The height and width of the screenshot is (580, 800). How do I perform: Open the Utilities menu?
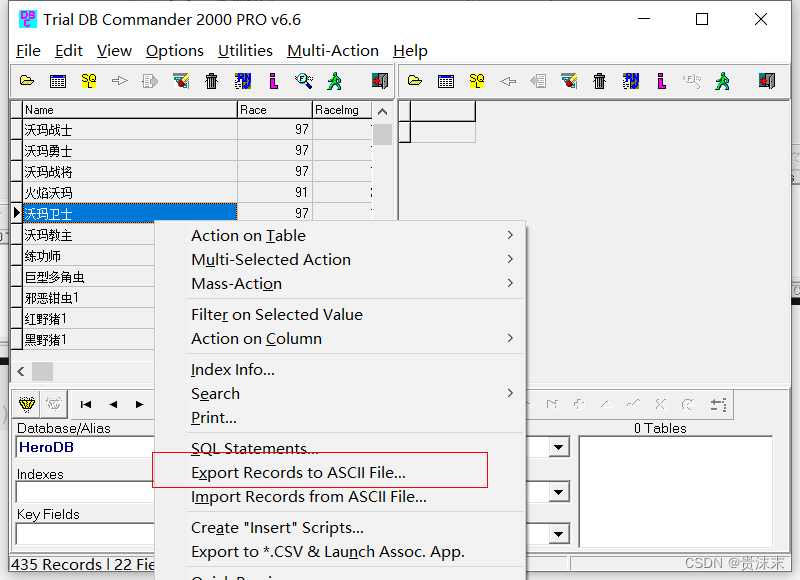(x=245, y=51)
